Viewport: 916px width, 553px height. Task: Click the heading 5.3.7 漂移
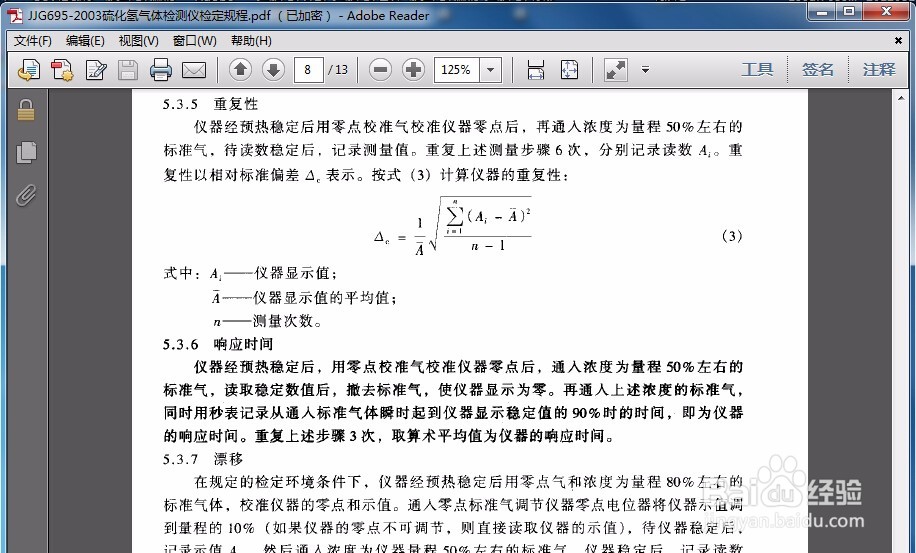[203, 460]
